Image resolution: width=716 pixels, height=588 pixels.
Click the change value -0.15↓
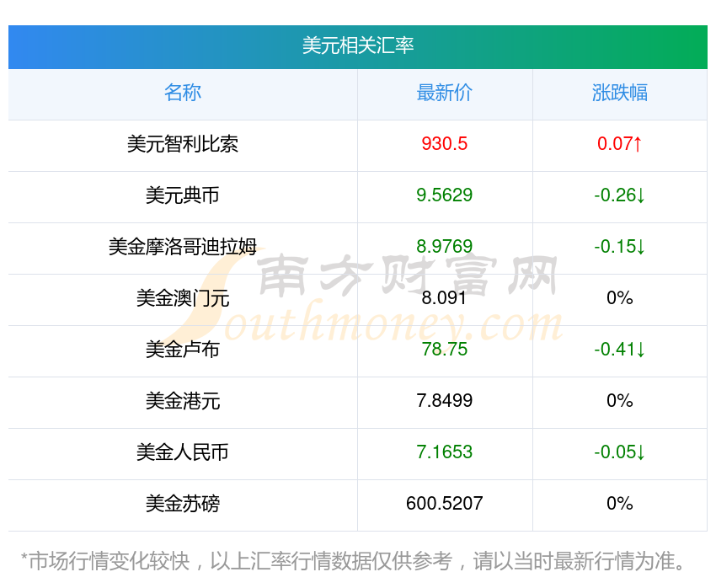(x=620, y=247)
